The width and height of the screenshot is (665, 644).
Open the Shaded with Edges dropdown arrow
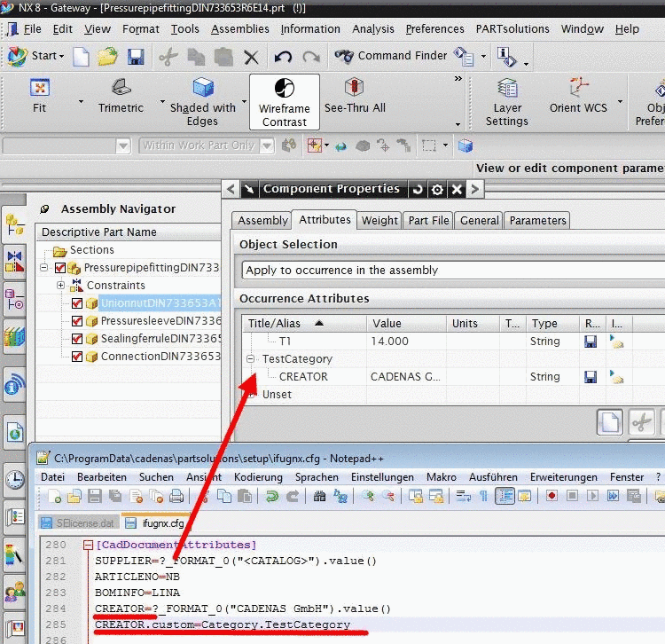(245, 102)
